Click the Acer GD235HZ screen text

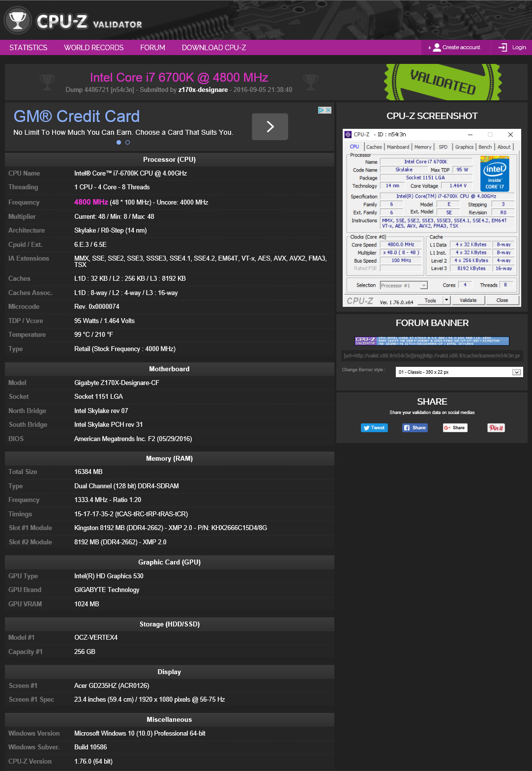pos(112,686)
